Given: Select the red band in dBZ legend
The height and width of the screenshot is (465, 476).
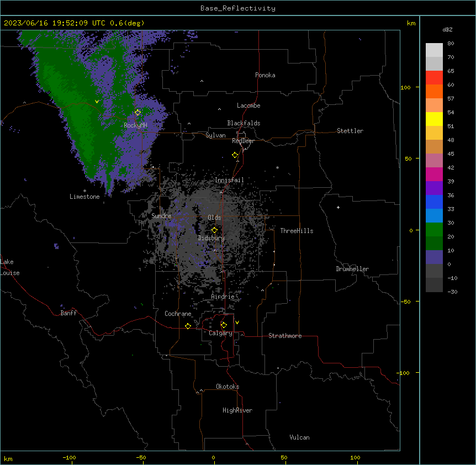Looking at the screenshot, I should click(x=434, y=77).
